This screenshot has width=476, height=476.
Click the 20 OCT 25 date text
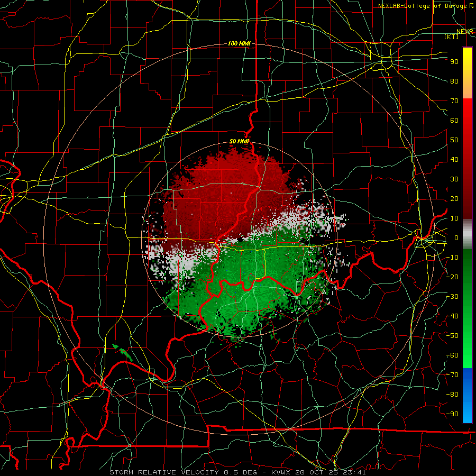[316, 472]
